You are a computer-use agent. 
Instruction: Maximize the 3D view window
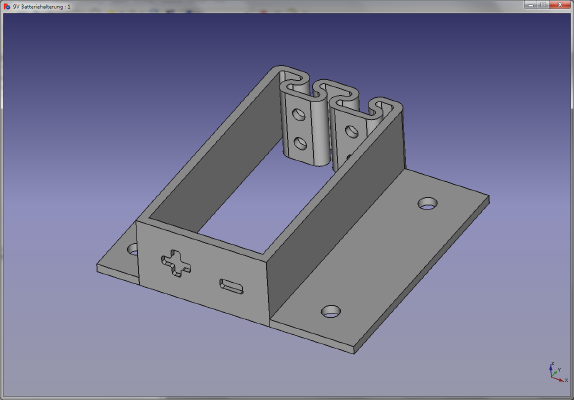(543, 5)
